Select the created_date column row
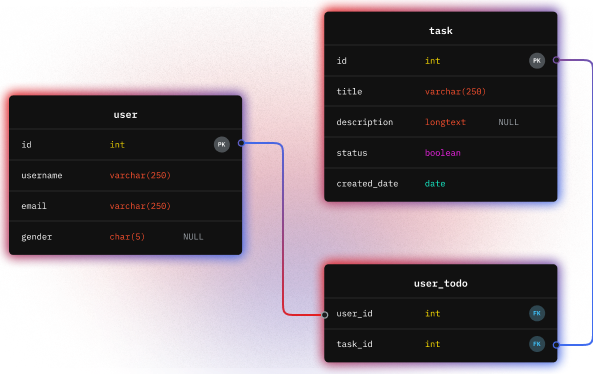Image resolution: width=593 pixels, height=374 pixels. click(441, 184)
